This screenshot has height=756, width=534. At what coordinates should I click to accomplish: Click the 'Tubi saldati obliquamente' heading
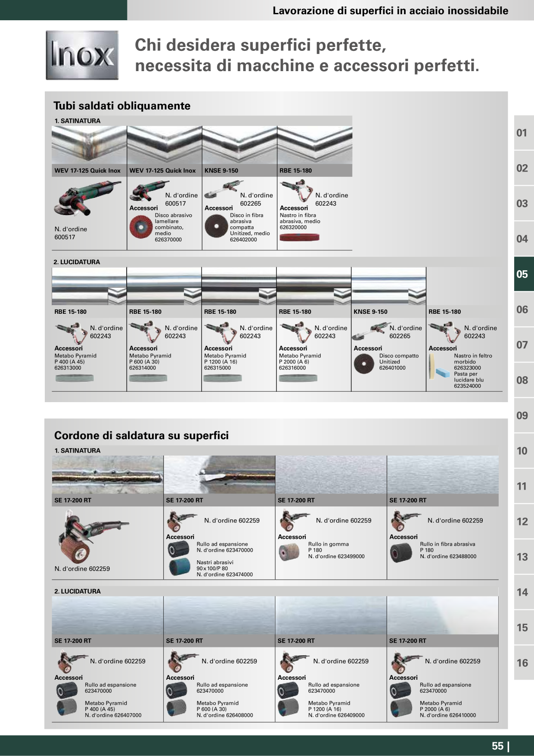pyautogui.click(x=122, y=106)
